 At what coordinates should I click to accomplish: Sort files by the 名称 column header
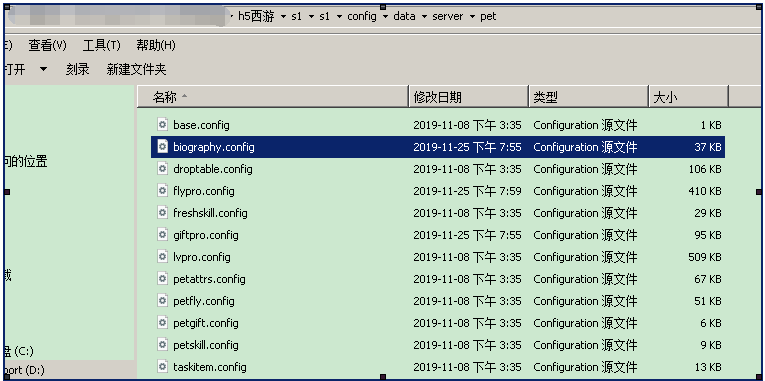[x=272, y=97]
